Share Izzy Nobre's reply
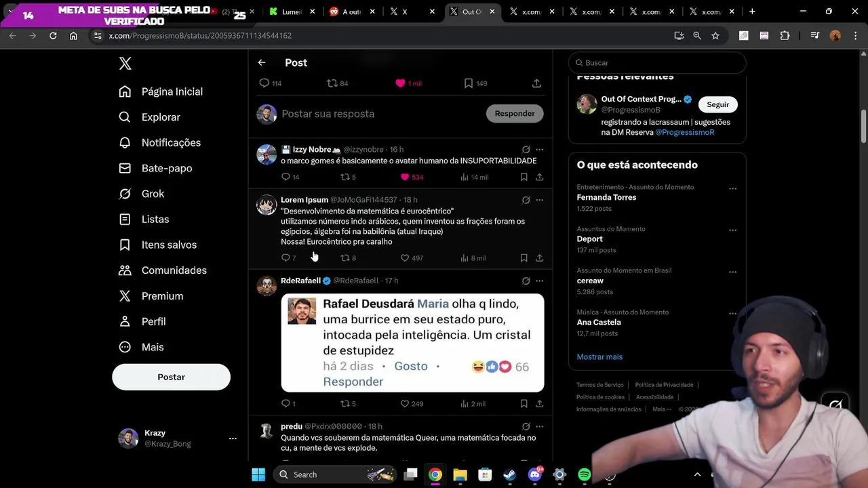Viewport: 868px width, 488px height. tap(539, 177)
